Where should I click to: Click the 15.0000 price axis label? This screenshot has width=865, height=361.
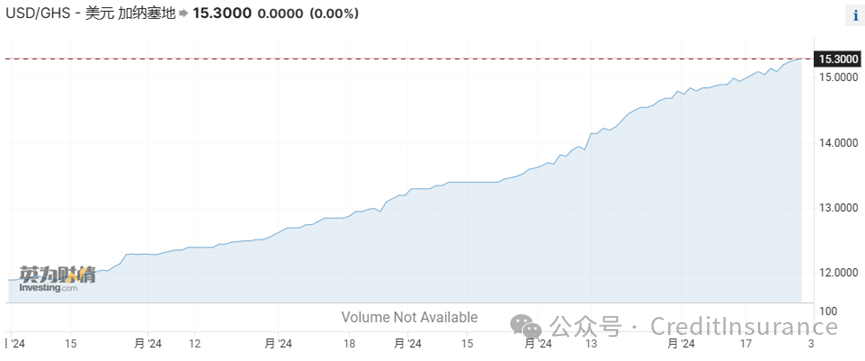click(839, 77)
